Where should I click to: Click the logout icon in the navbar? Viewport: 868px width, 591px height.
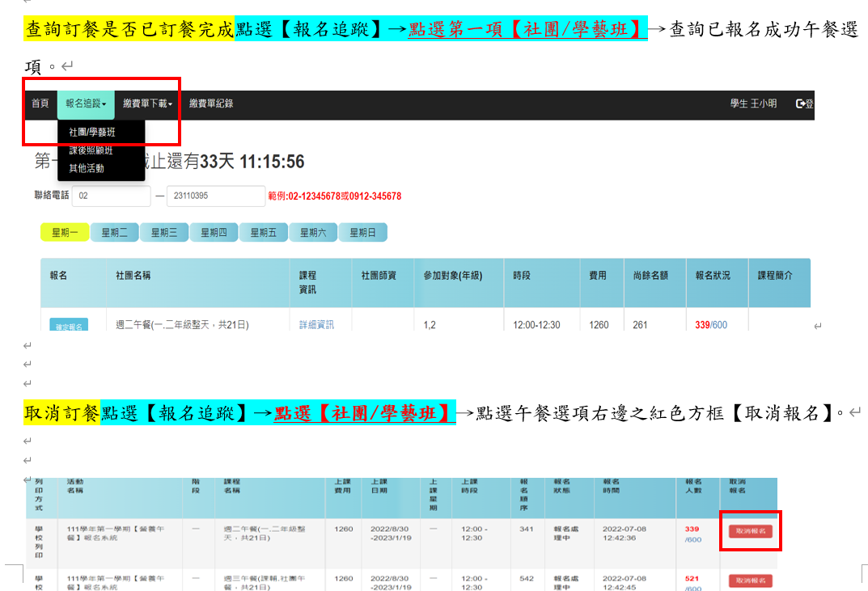[x=802, y=103]
